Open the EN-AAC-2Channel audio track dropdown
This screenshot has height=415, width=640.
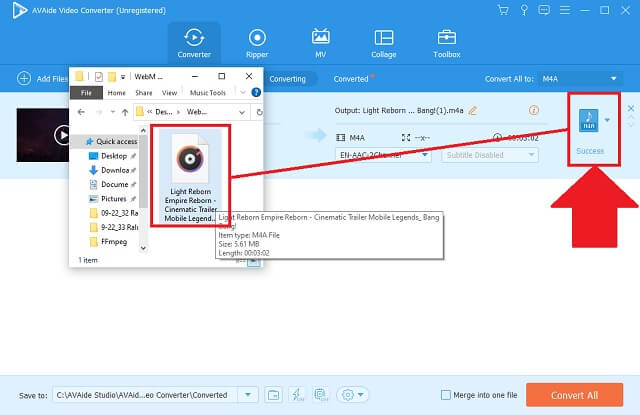pyautogui.click(x=383, y=155)
